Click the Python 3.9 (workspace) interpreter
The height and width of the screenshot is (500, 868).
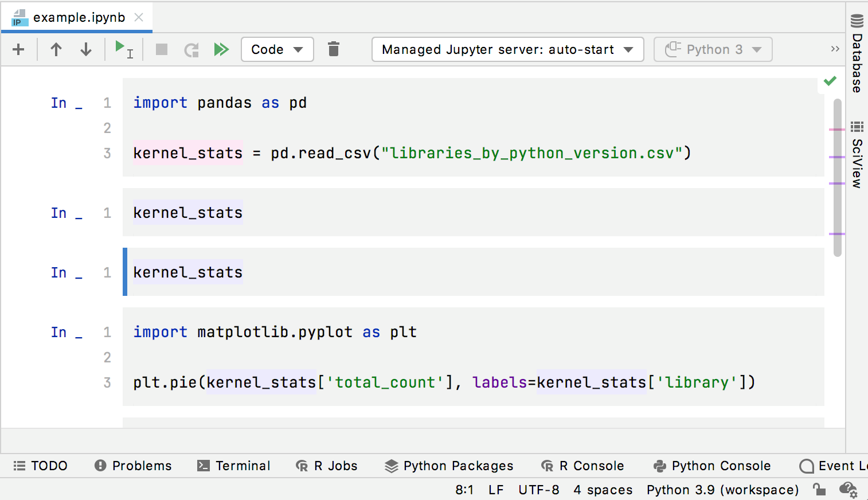pyautogui.click(x=722, y=490)
